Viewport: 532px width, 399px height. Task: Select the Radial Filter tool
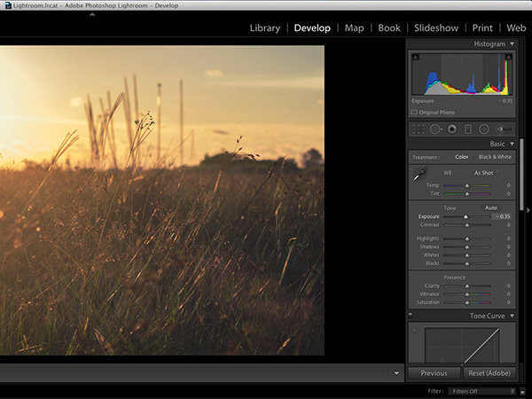click(484, 129)
